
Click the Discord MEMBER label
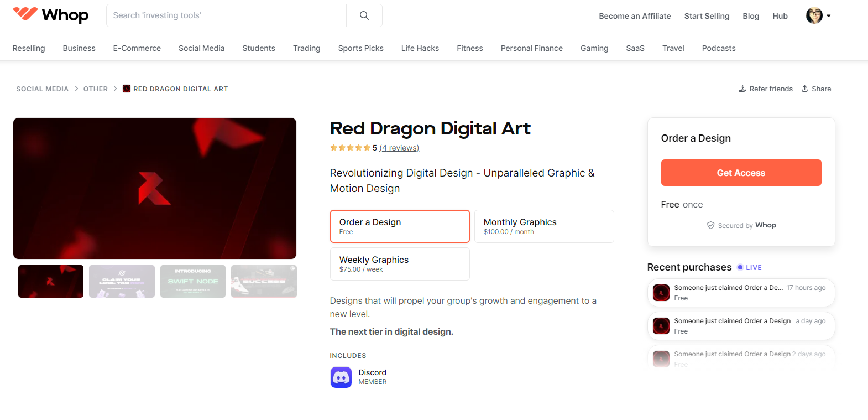(373, 382)
